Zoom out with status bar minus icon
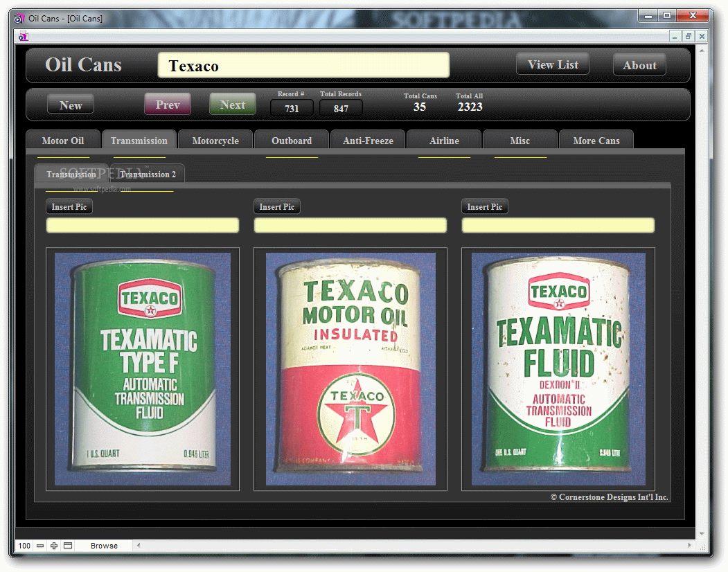728x572 pixels. pos(40,546)
